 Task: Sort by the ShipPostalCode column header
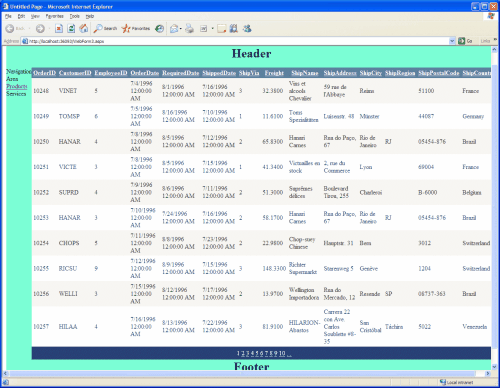[439, 73]
